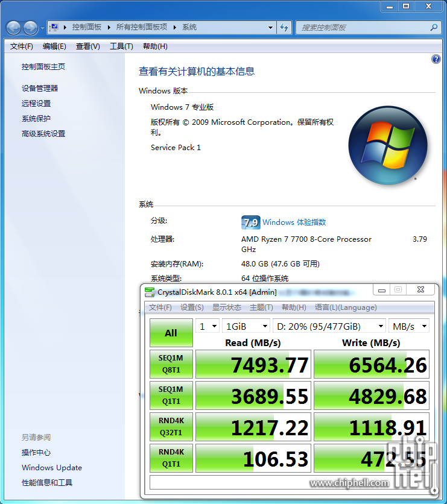
Task: Run the RND4K Q32T1 test
Action: point(171,427)
